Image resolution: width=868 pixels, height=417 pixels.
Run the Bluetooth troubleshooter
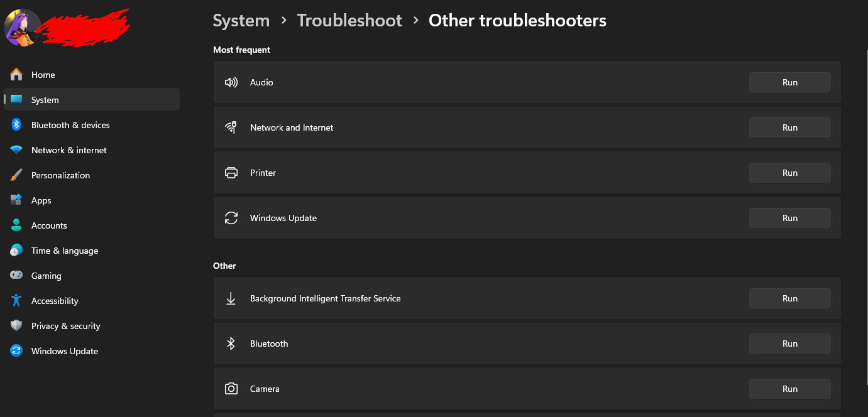790,344
